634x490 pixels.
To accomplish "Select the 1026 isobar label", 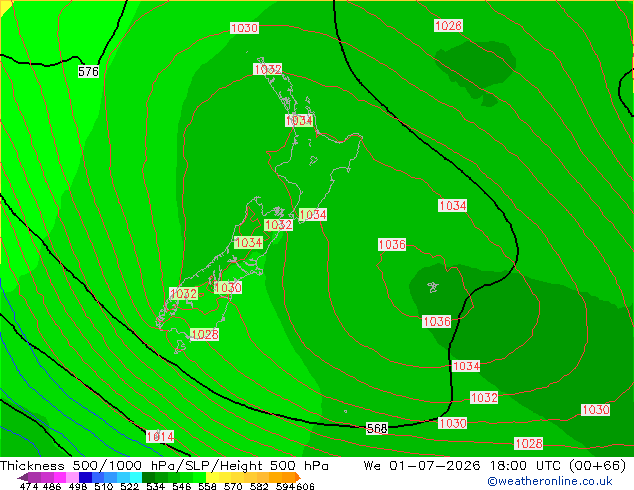I will 448,25.
